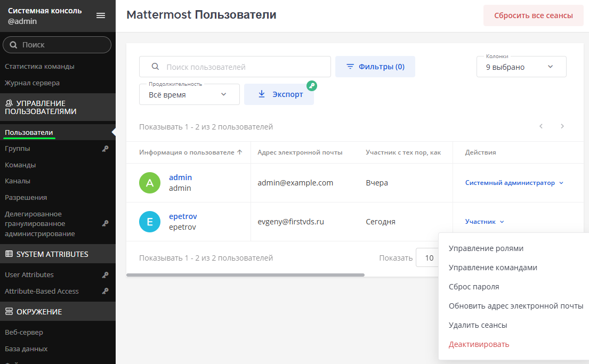Click the green key badge on Экспорт
Screen dimensions: 589x364
tap(312, 86)
